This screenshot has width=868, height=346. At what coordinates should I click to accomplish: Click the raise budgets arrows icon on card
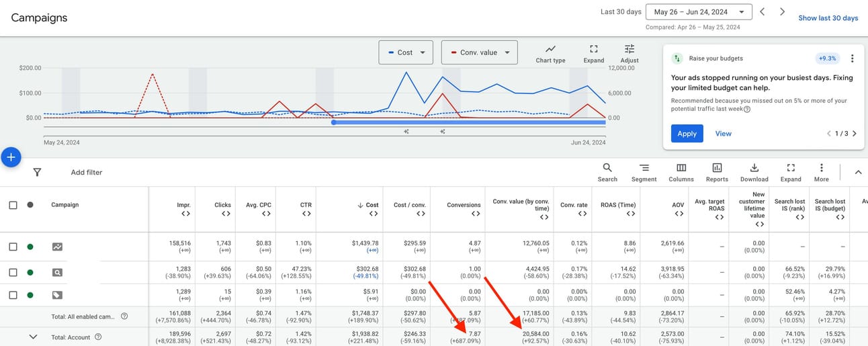tap(678, 58)
